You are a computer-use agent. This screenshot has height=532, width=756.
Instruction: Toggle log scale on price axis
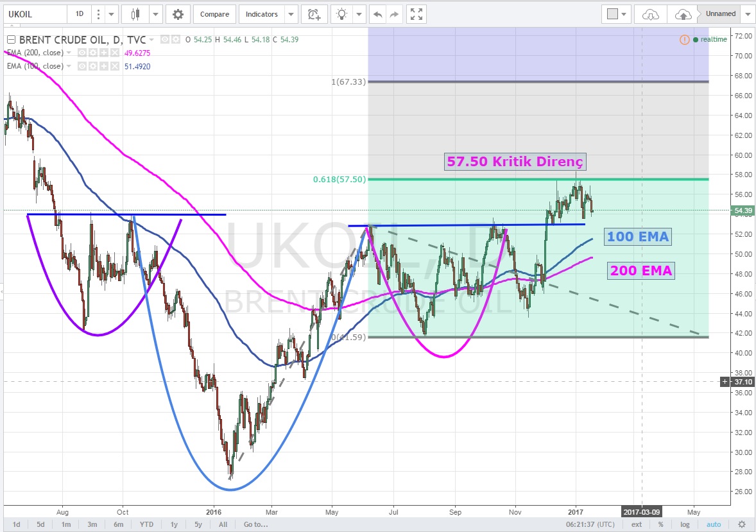(x=685, y=524)
